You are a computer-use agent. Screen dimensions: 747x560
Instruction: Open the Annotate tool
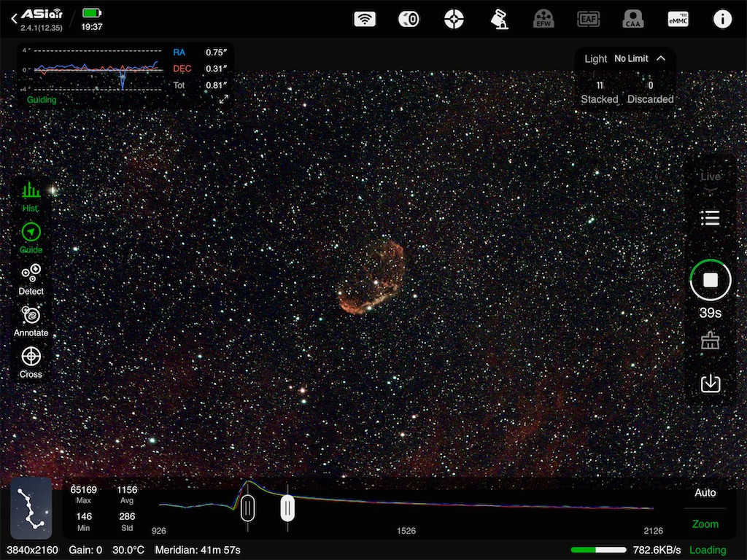31,321
